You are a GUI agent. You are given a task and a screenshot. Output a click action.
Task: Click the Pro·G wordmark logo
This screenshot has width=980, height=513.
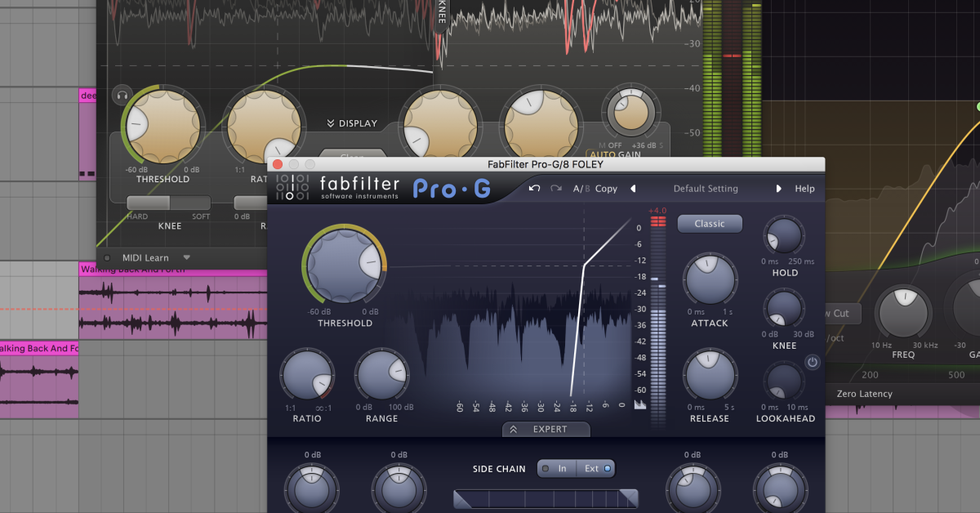pyautogui.click(x=450, y=188)
